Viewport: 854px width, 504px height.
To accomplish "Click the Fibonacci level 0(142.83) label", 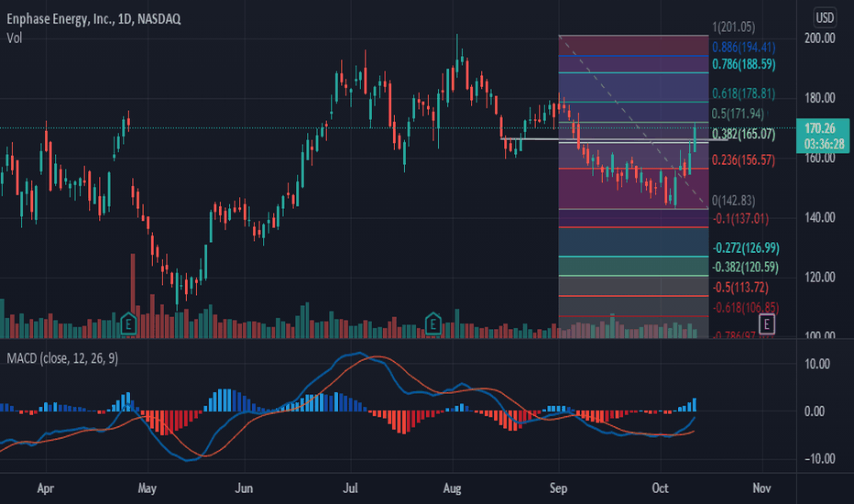I will [734, 201].
